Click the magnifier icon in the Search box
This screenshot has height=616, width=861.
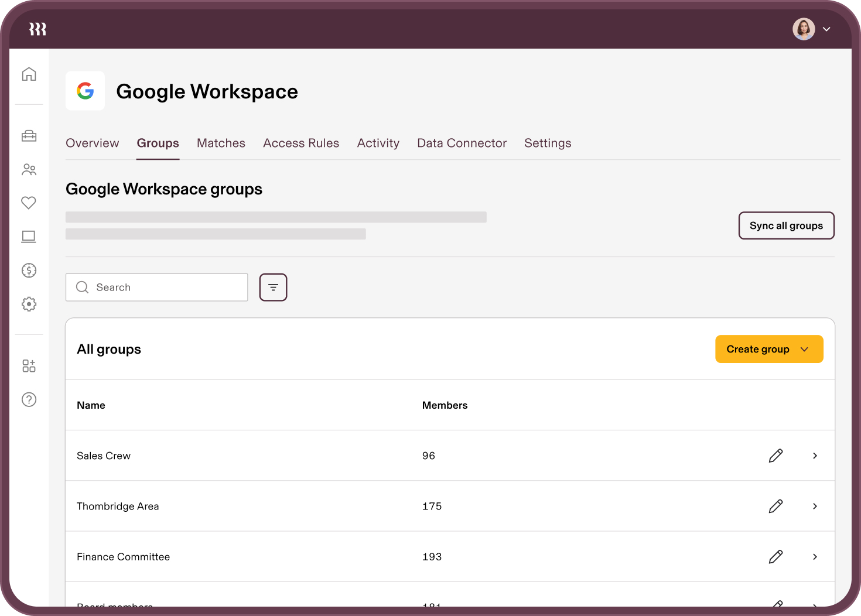[x=83, y=288]
